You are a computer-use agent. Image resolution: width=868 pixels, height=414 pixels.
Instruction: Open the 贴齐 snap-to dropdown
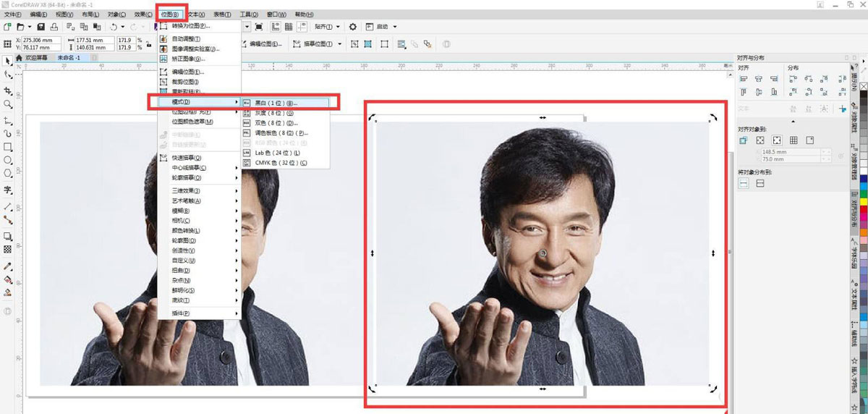(327, 27)
